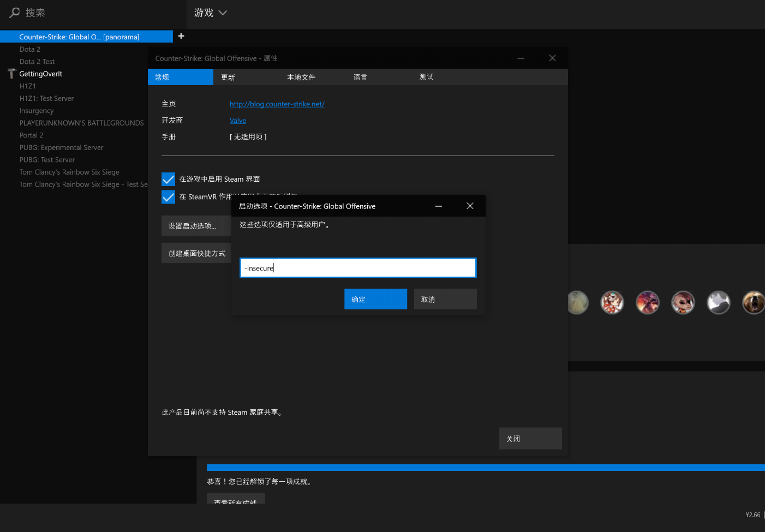Screen dimensions: 765x532
Task: Select Tom Clancy's Rainbow Six Siege entry
Action: (69, 172)
